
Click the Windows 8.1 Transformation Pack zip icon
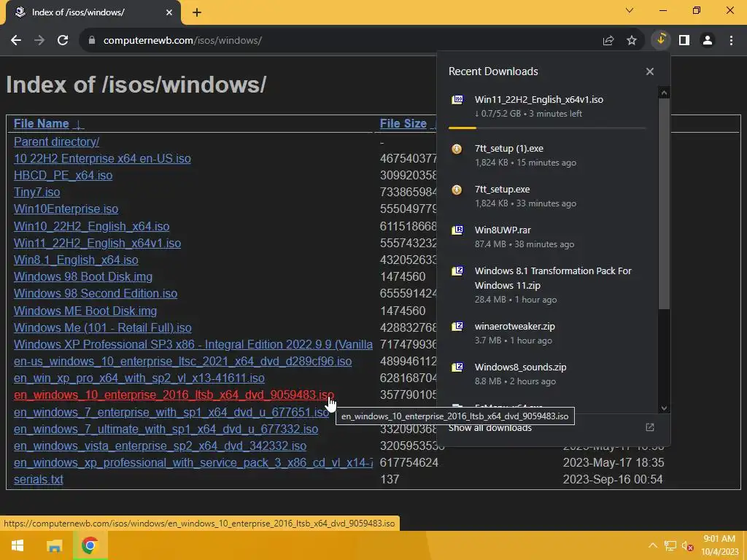coord(457,271)
